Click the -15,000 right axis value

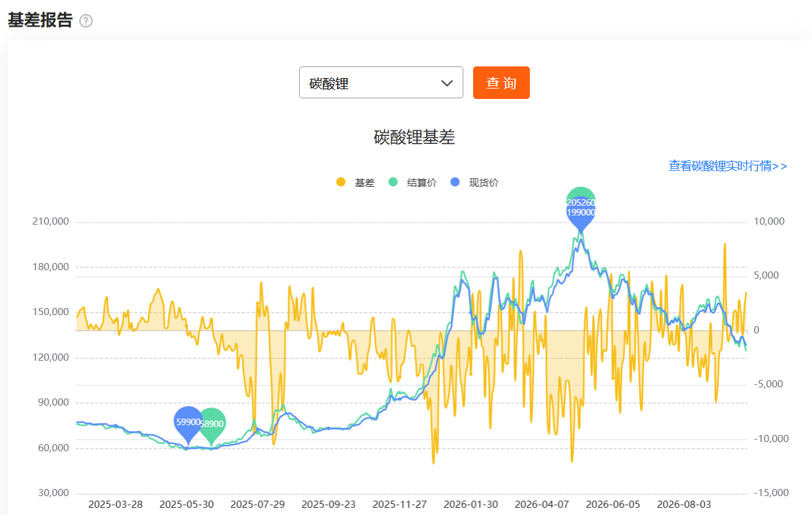[771, 493]
